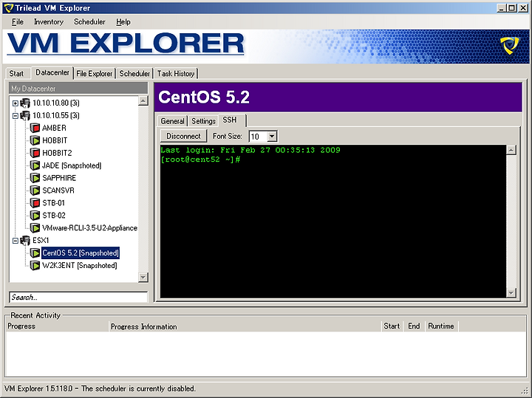Open the Font Size dropdown

click(x=272, y=137)
